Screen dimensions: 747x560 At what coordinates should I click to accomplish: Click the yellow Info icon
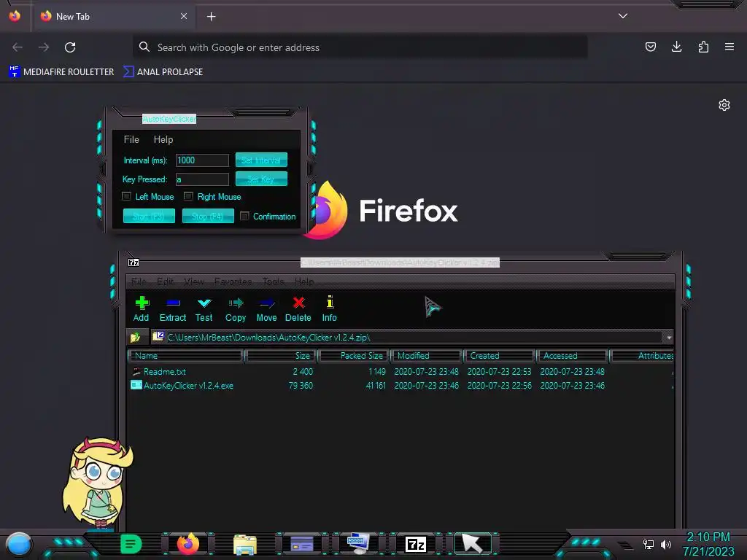click(329, 302)
